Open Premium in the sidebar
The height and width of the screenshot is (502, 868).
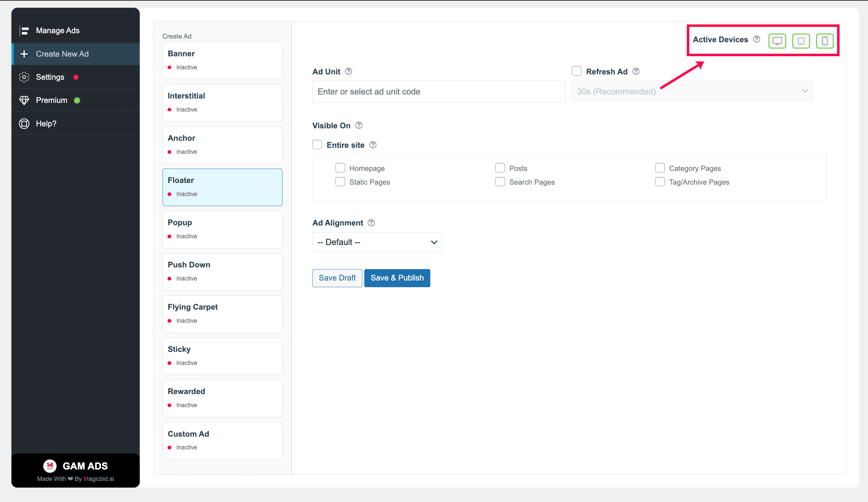pyautogui.click(x=76, y=100)
